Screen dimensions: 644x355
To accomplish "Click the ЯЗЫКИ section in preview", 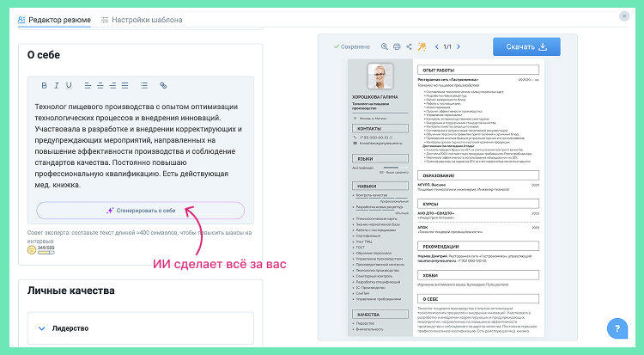I will pyautogui.click(x=380, y=158).
